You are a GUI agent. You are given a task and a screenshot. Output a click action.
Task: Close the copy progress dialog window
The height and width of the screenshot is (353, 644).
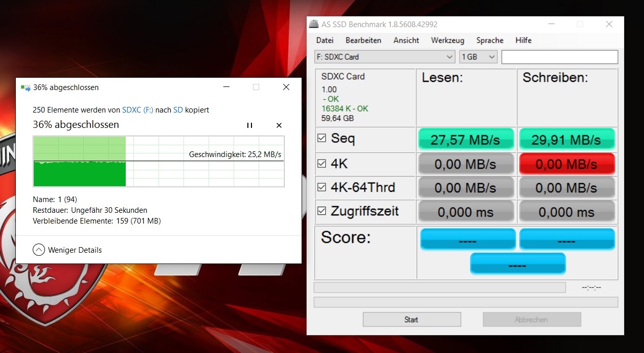(x=286, y=87)
